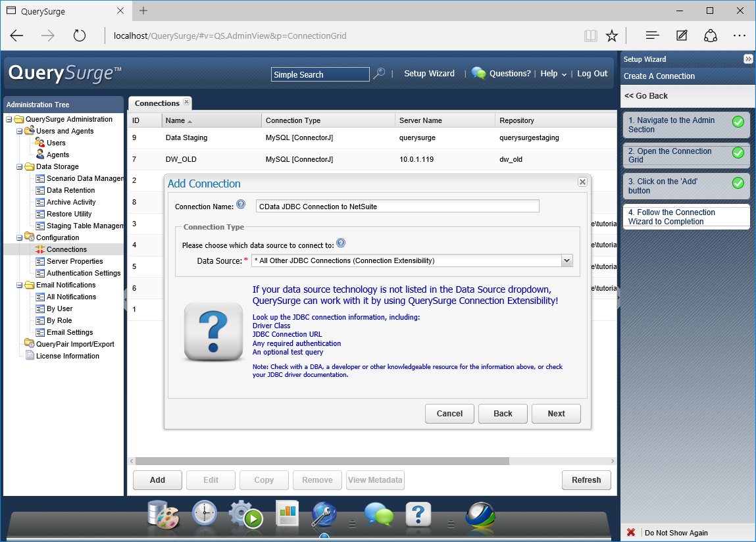Click the Do Not Show Again option
Screen dimensions: 756x542
pos(676,533)
